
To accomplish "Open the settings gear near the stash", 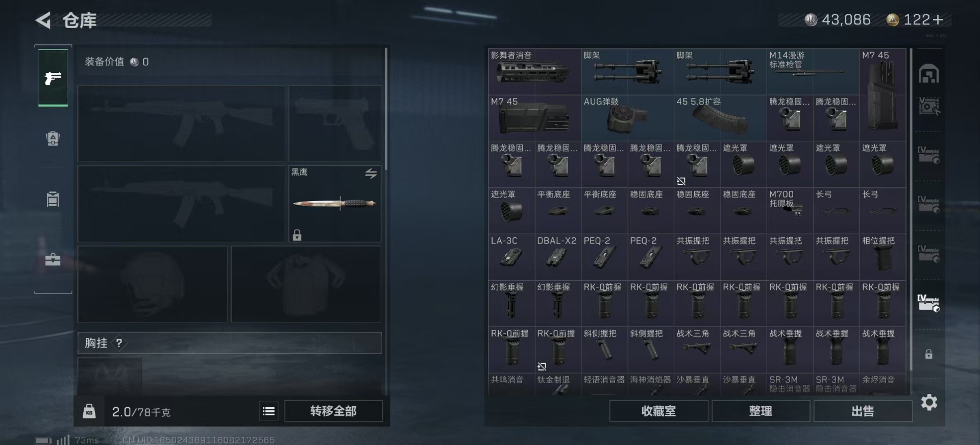I will click(x=929, y=403).
